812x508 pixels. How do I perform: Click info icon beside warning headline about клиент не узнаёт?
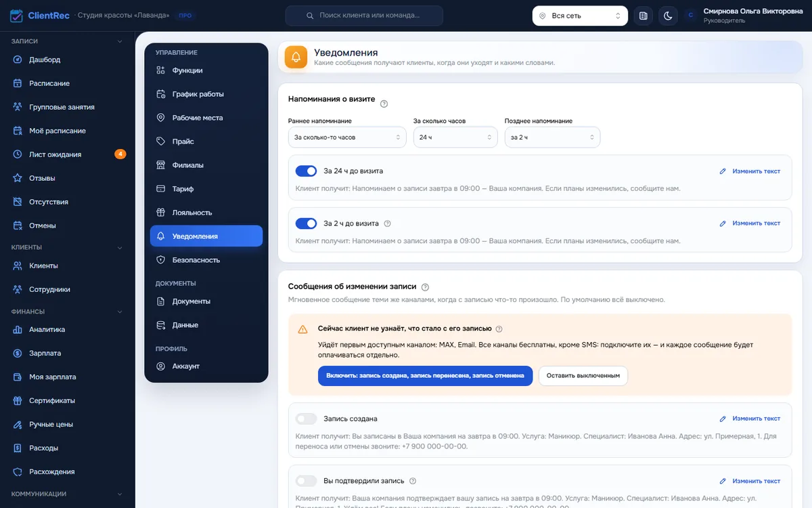499,329
